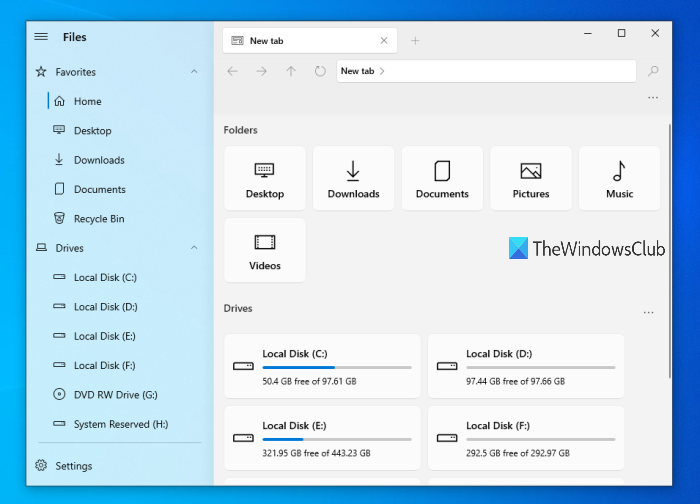Open the Local Disk (C:) drive card

321,366
